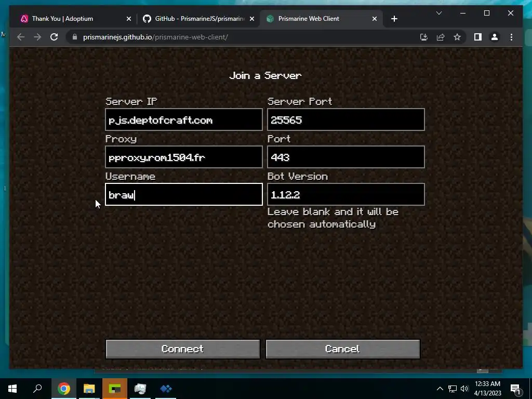Maximize the Chrome window

click(x=486, y=13)
